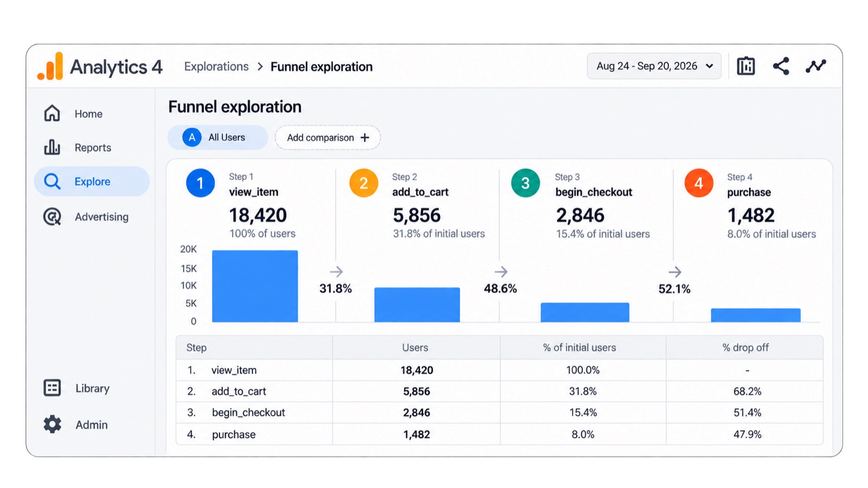Click the Explore magnifier icon

(52, 181)
